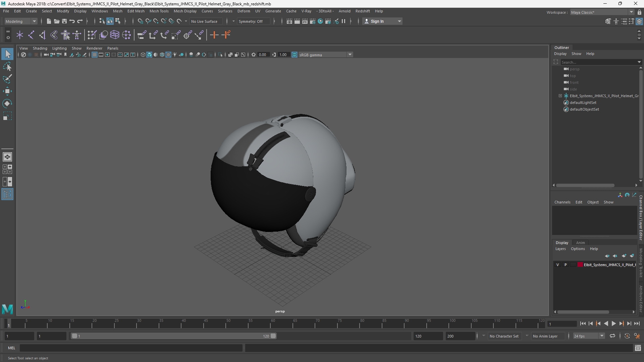Toggle the loop playback button
The width and height of the screenshot is (644, 362).
pos(612,336)
